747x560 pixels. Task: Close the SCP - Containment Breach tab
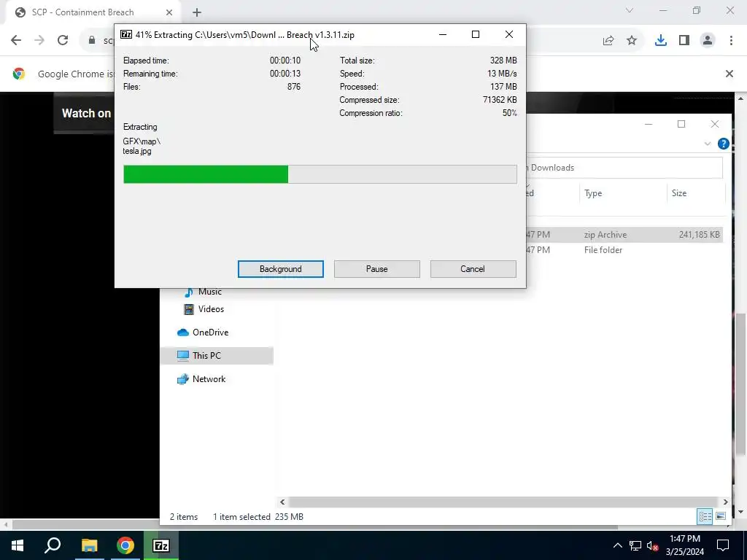(x=169, y=12)
